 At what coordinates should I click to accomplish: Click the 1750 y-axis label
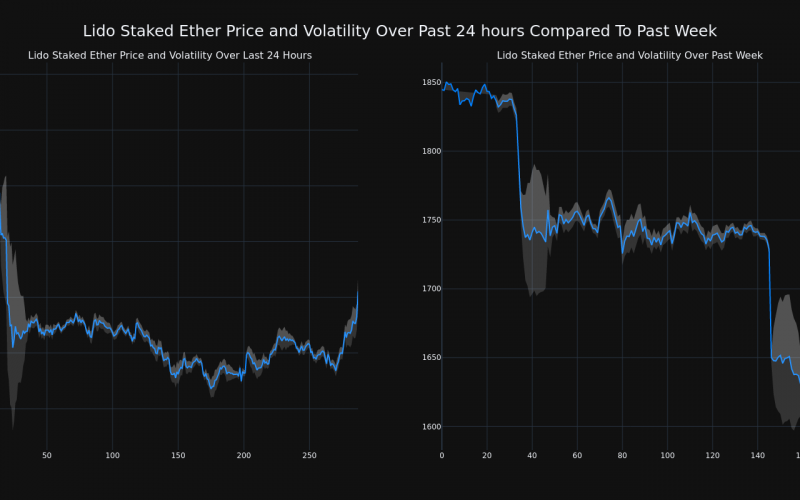[431, 220]
